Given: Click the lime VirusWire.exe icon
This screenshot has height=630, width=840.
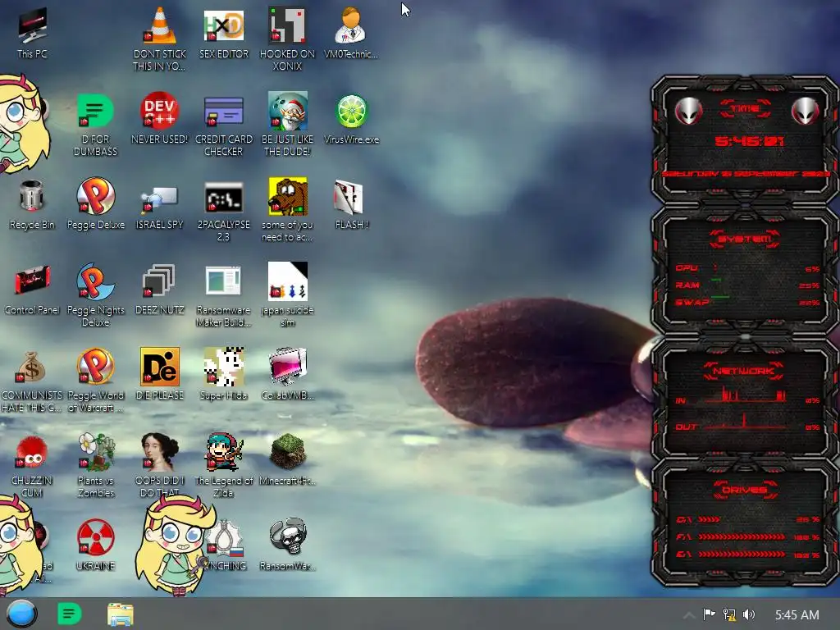Looking at the screenshot, I should pyautogui.click(x=351, y=119).
